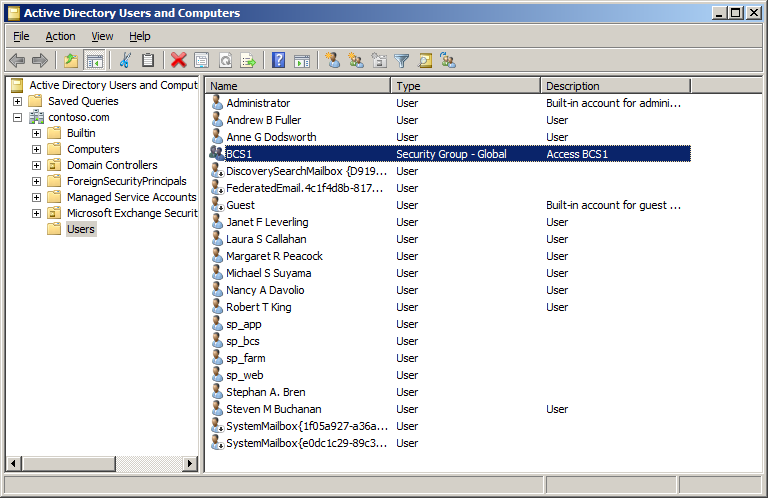Select the Computers container in tree

point(93,149)
